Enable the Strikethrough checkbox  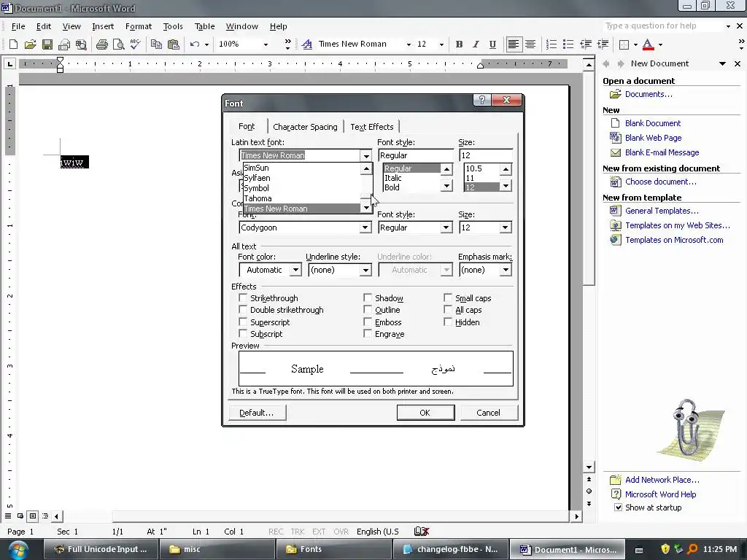pos(242,297)
